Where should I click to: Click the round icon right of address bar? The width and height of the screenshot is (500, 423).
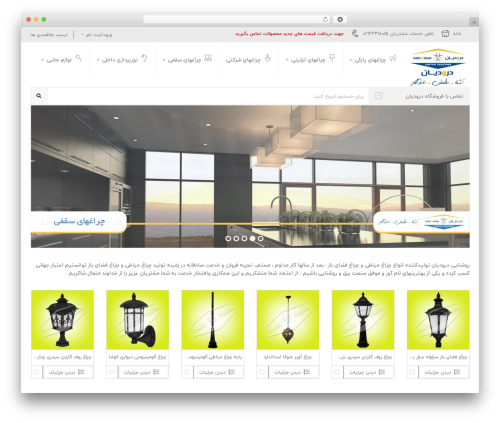[340, 19]
